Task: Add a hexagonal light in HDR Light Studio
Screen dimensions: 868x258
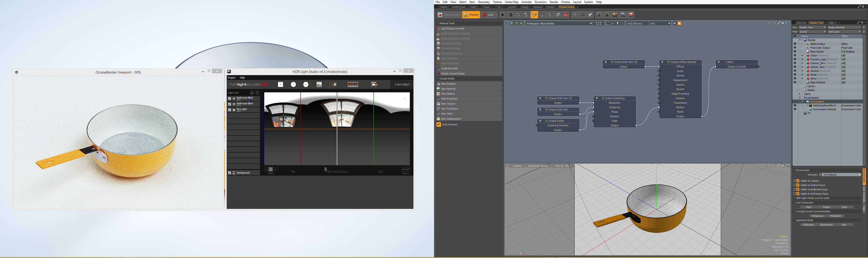Action: pyautogui.click(x=306, y=84)
